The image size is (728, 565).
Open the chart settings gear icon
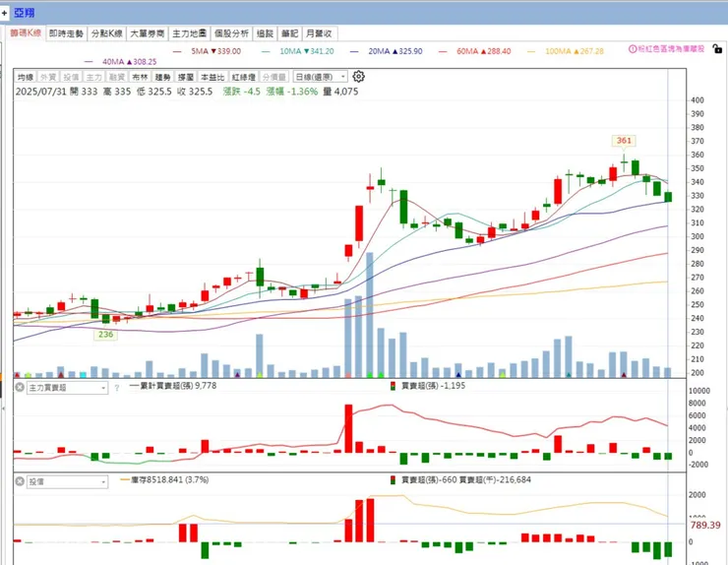pos(358,76)
